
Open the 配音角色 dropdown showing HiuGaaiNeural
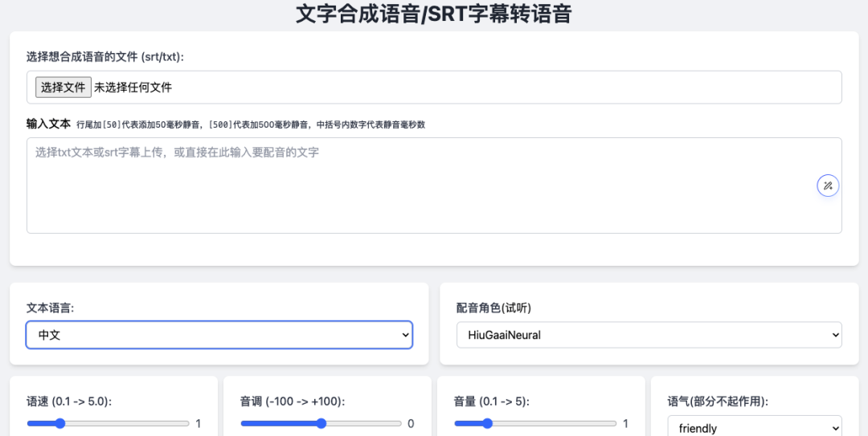(649, 335)
